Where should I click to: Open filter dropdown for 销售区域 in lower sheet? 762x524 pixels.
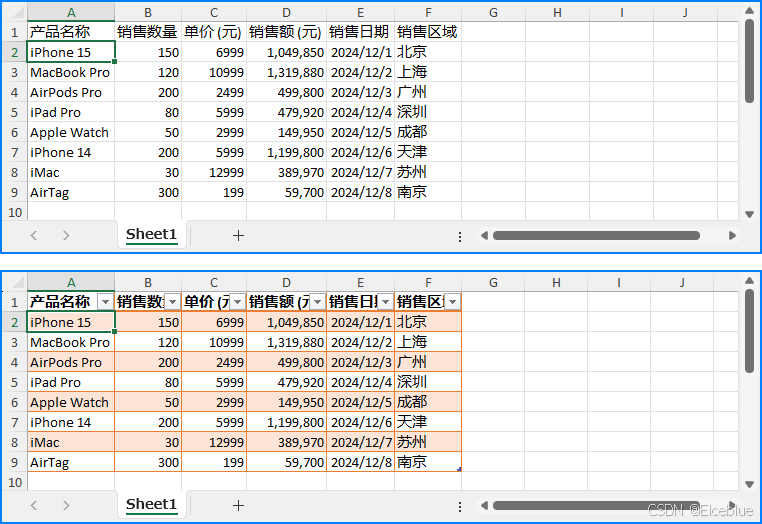click(x=452, y=302)
